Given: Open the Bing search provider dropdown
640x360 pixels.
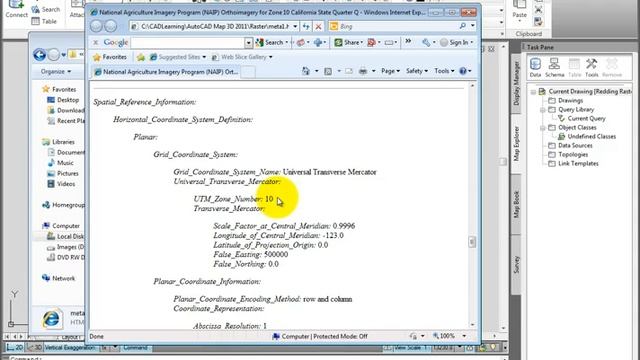Looking at the screenshot, I should (473, 26).
